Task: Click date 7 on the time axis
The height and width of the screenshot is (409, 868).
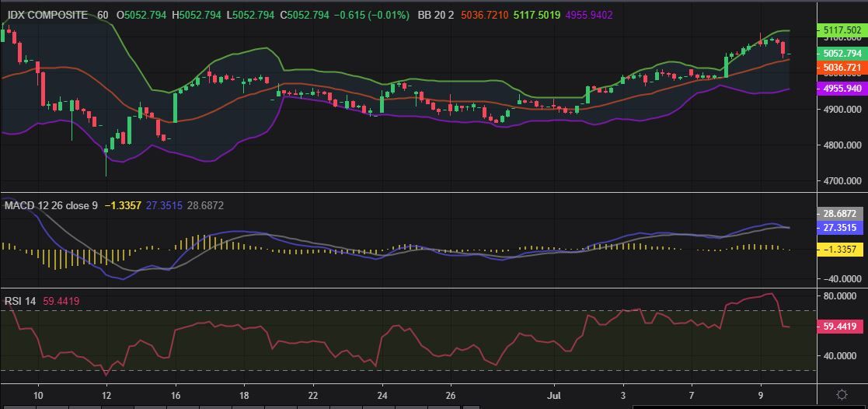Action: pyautogui.click(x=692, y=394)
